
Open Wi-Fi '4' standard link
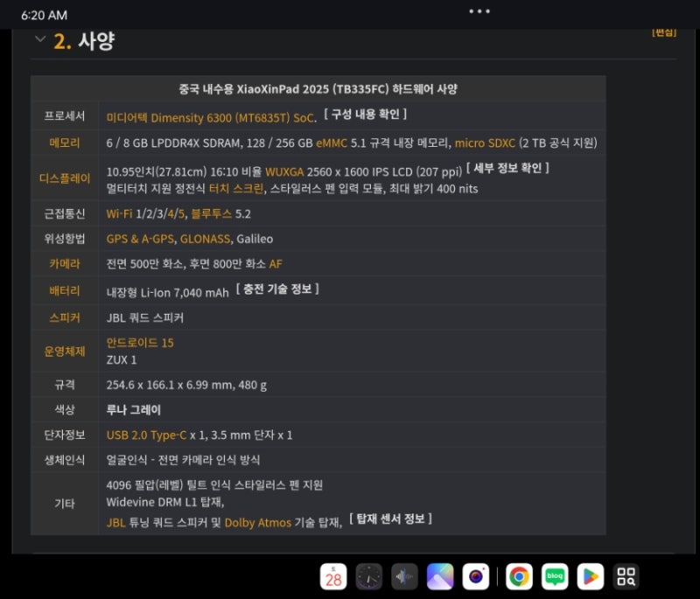(171, 214)
